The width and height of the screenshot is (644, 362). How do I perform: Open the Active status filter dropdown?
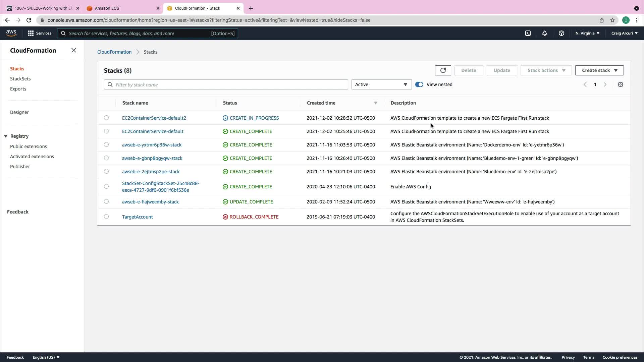pyautogui.click(x=381, y=84)
